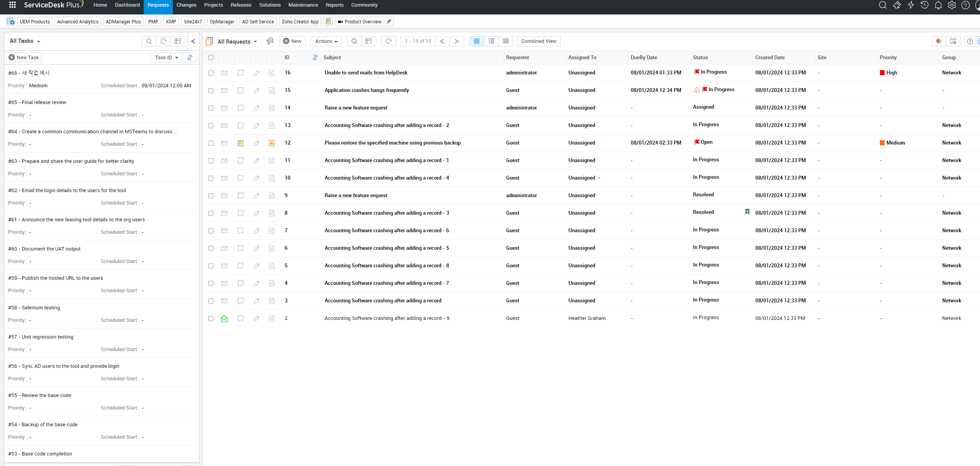Toggle the select-all requests checkbox
Image resolution: width=980 pixels, height=466 pixels.
pyautogui.click(x=211, y=58)
